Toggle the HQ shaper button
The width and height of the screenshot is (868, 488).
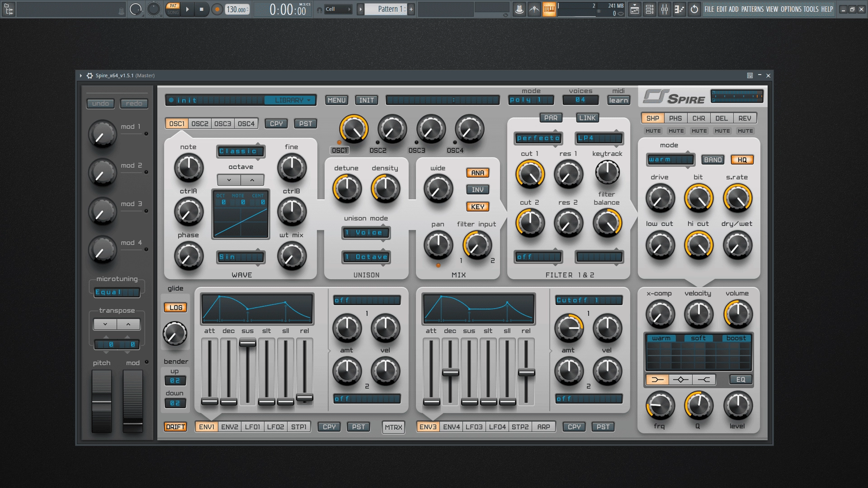point(742,160)
